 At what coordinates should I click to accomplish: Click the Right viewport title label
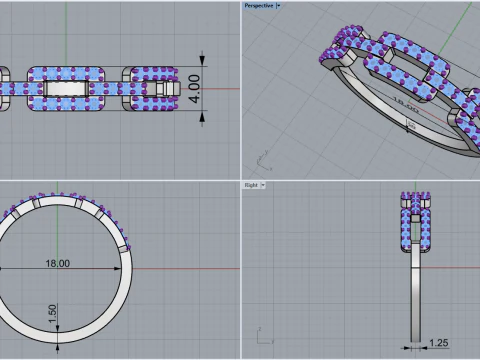pyautogui.click(x=251, y=185)
